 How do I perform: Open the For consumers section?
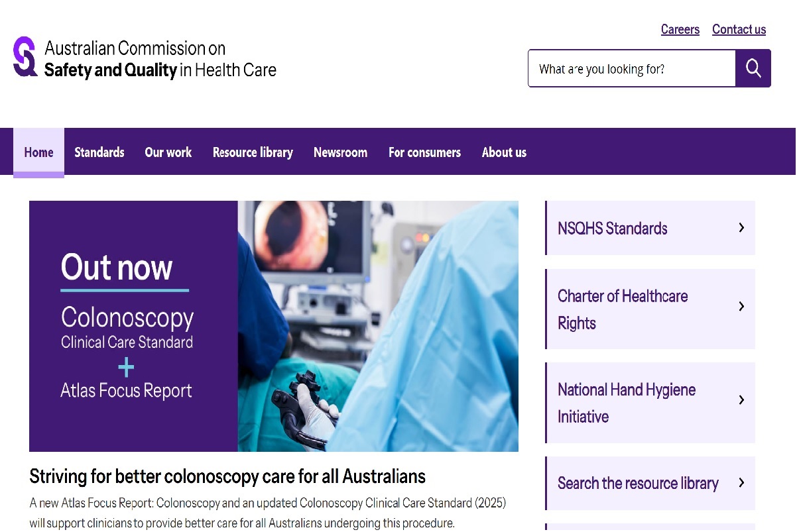click(424, 152)
